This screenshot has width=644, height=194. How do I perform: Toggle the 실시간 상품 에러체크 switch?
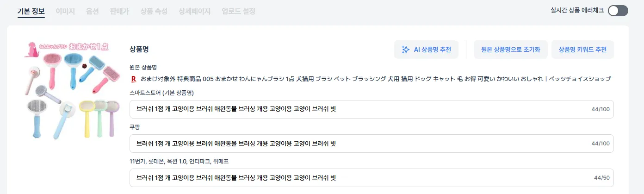[x=618, y=11]
